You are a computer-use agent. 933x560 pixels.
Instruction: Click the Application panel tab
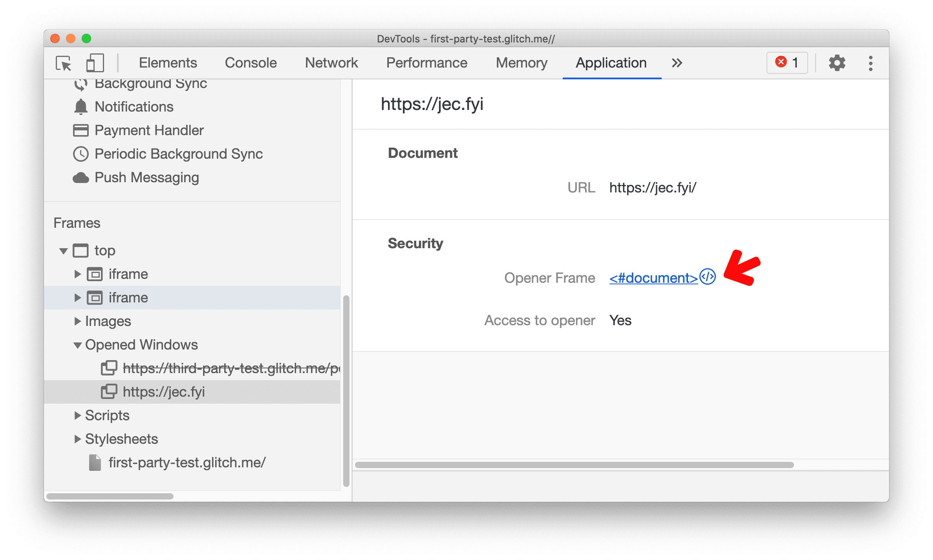coord(611,63)
